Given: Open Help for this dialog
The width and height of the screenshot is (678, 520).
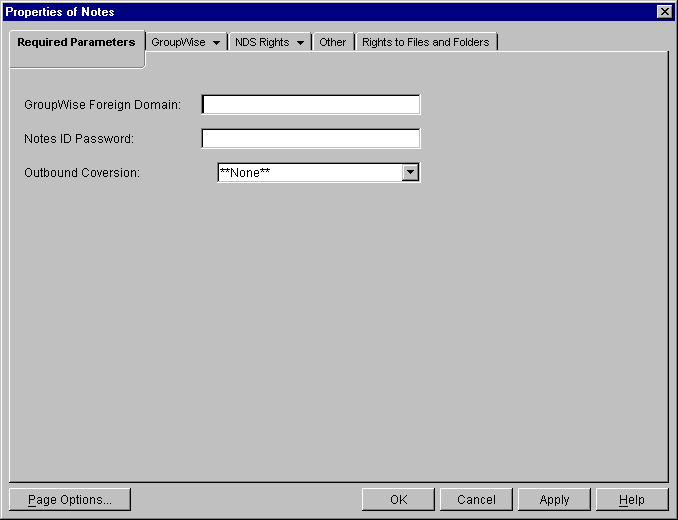Looking at the screenshot, I should [632, 500].
